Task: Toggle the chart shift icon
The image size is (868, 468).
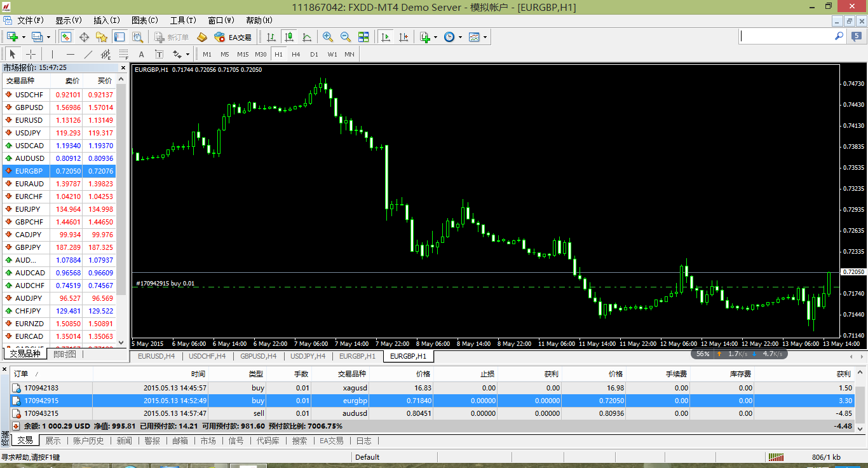Action: pyautogui.click(x=403, y=37)
